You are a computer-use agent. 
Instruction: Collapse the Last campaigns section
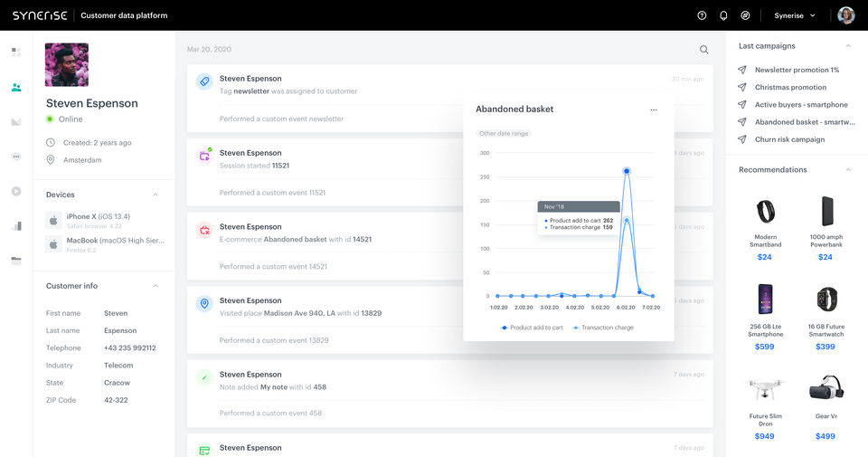click(x=848, y=46)
